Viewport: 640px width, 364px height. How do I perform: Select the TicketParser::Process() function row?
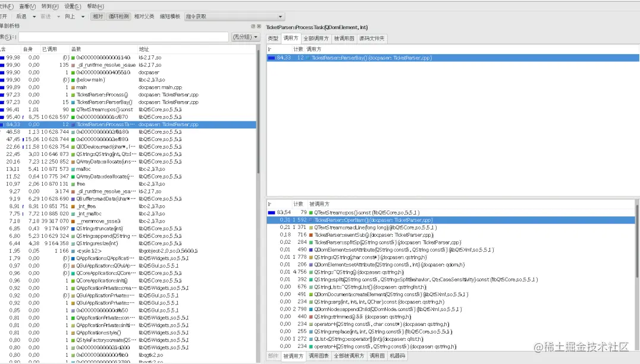coord(128,95)
